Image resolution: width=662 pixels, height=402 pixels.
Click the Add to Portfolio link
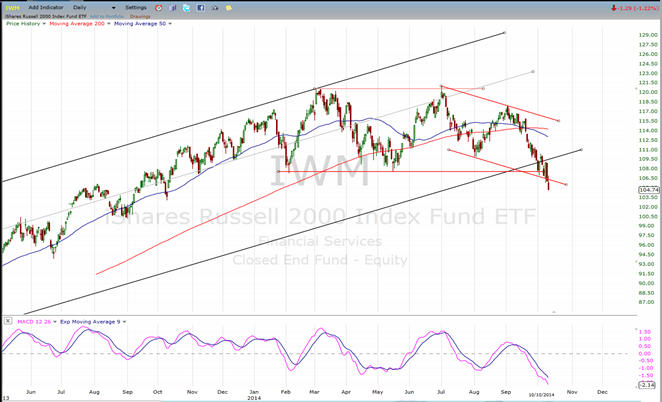(107, 16)
